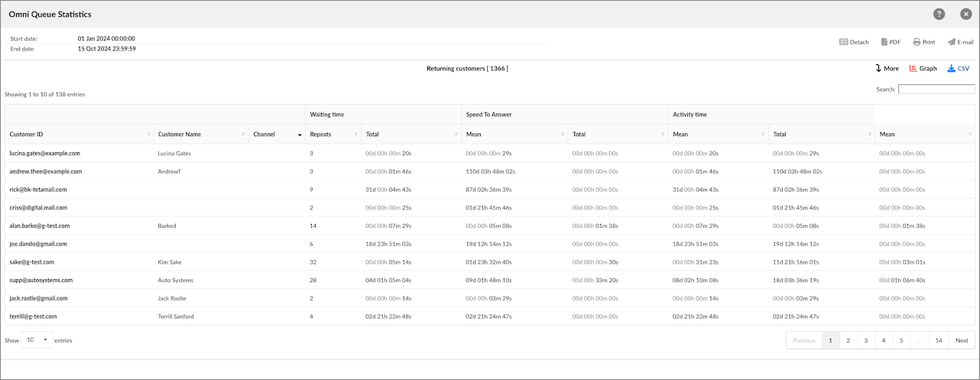This screenshot has width=980, height=380.
Task: Sort by Channel column
Action: (x=277, y=134)
